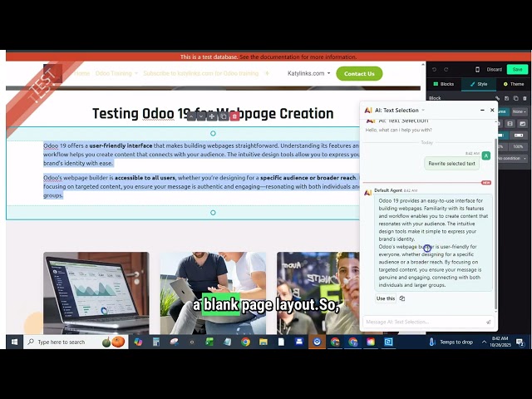Open Copilot icon in taskbar

tap(138, 342)
